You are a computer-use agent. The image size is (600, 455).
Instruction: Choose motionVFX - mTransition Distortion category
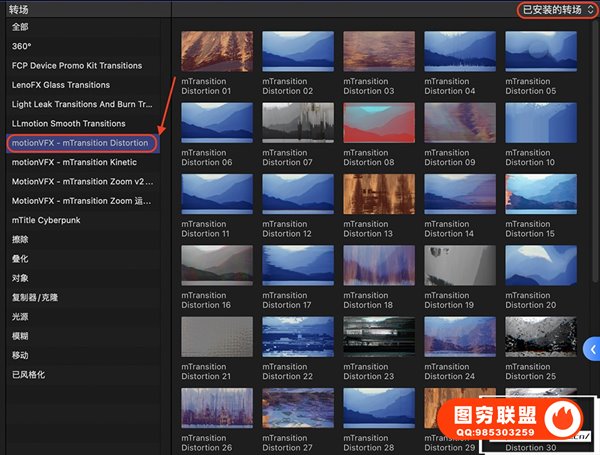pyautogui.click(x=81, y=143)
